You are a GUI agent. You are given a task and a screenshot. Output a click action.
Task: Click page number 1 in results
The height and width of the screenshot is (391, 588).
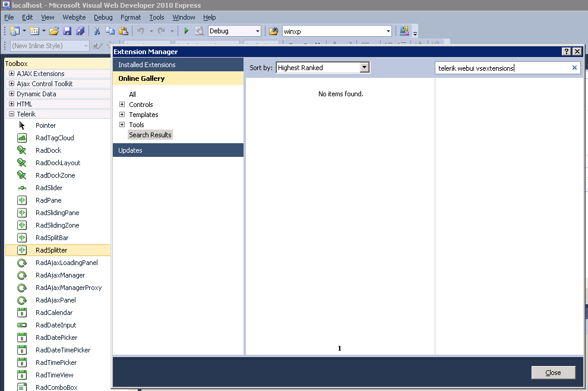coord(339,348)
